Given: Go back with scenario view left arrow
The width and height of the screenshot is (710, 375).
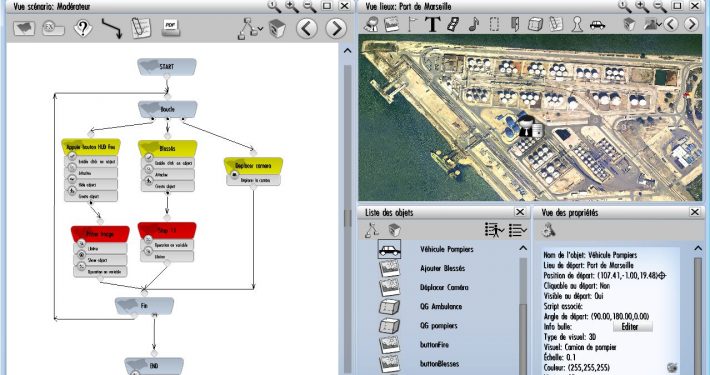Looking at the screenshot, I should pos(307,29).
